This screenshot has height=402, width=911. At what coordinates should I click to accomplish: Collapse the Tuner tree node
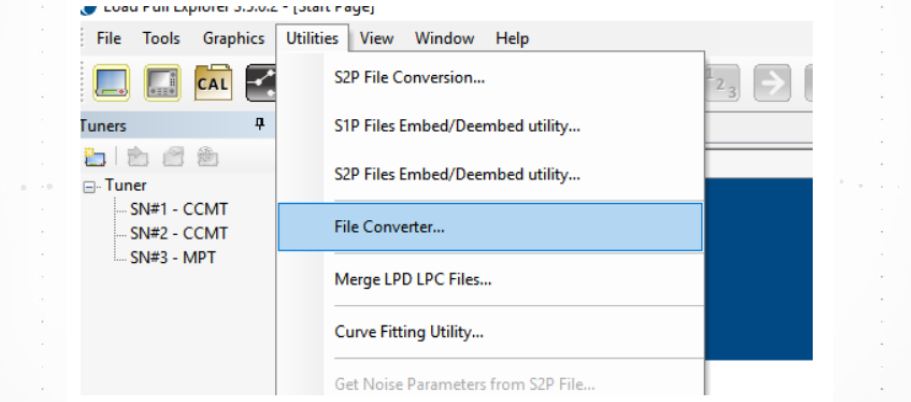pos(91,186)
